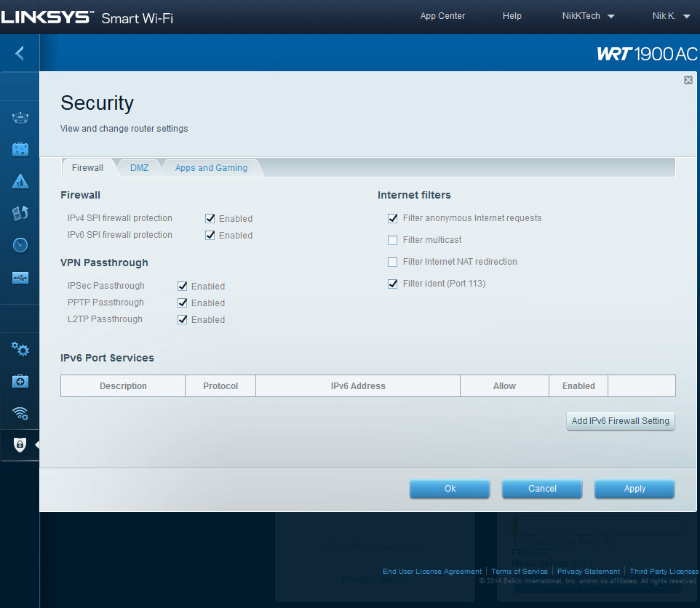Click the Apply button
This screenshot has width=700, height=608.
pos(635,489)
